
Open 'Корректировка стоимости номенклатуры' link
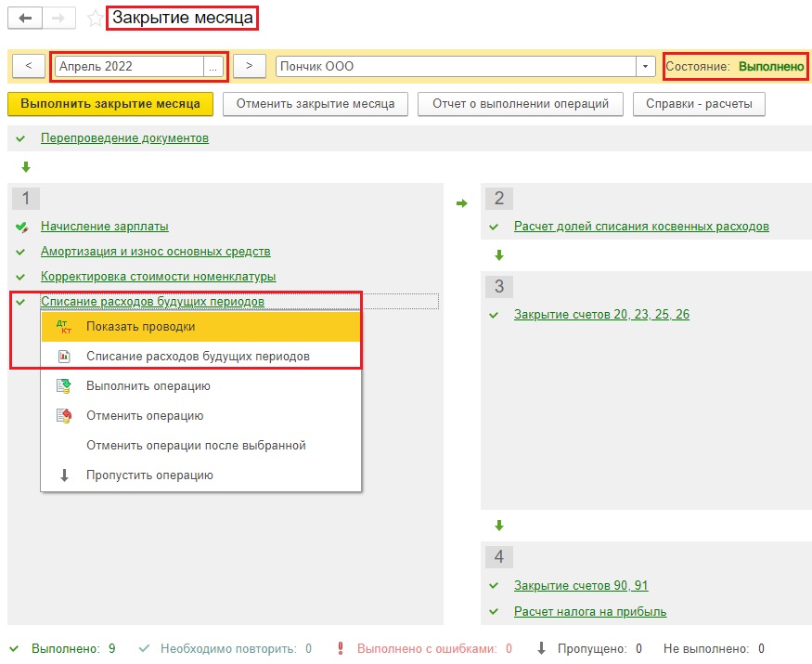pos(159,276)
